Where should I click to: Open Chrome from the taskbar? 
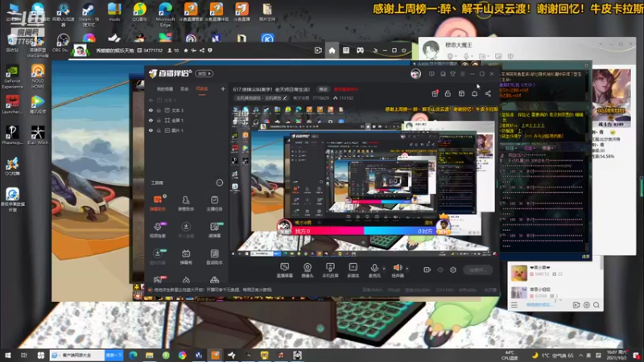(183, 355)
